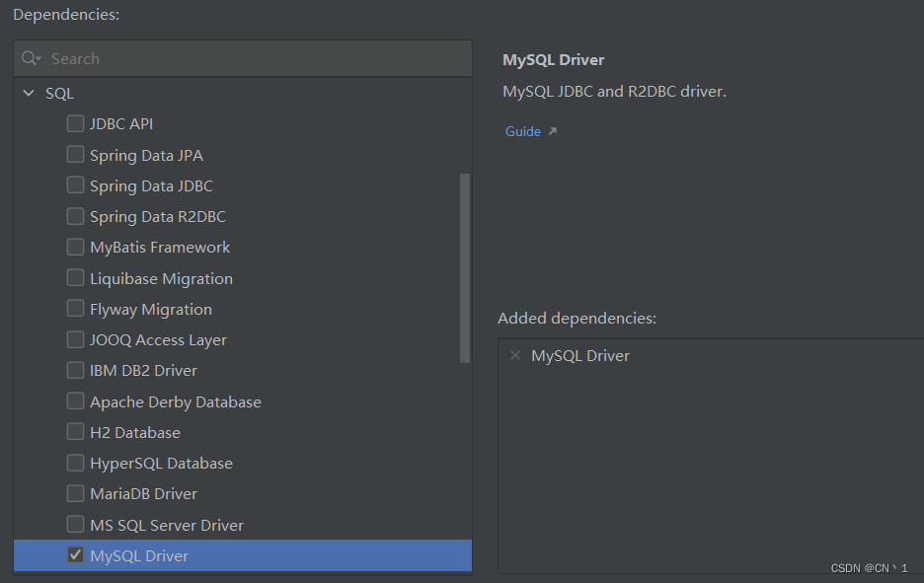
Task: Enable the JDBC API checkbox
Action: point(75,123)
